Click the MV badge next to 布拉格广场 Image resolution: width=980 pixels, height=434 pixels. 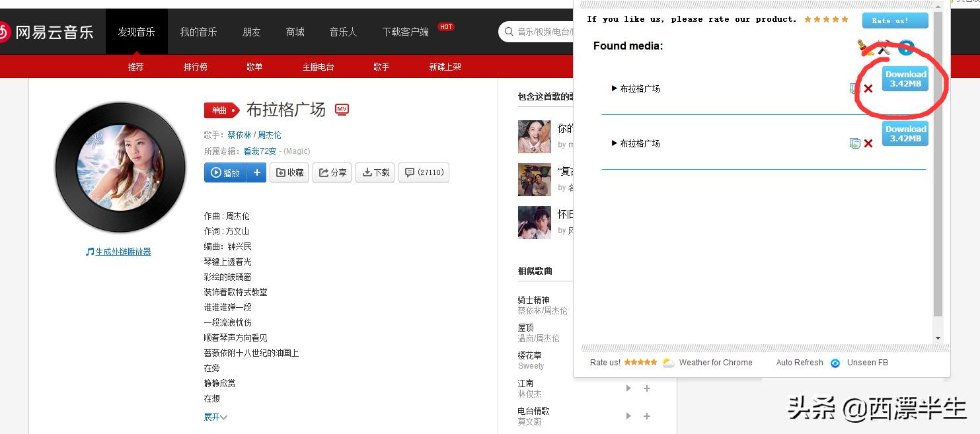342,110
